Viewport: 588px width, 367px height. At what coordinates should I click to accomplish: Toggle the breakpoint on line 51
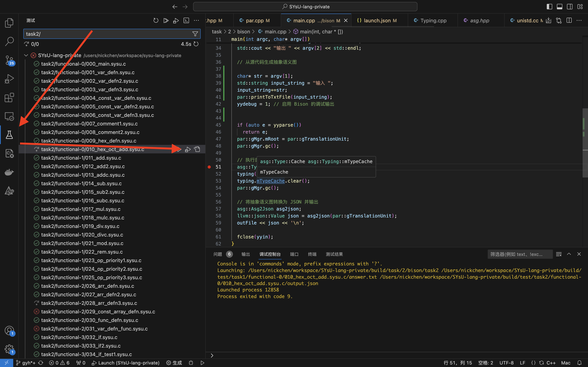coord(209,167)
